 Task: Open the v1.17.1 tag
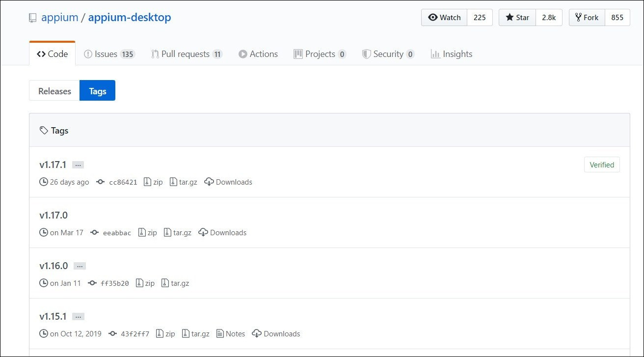(x=53, y=165)
